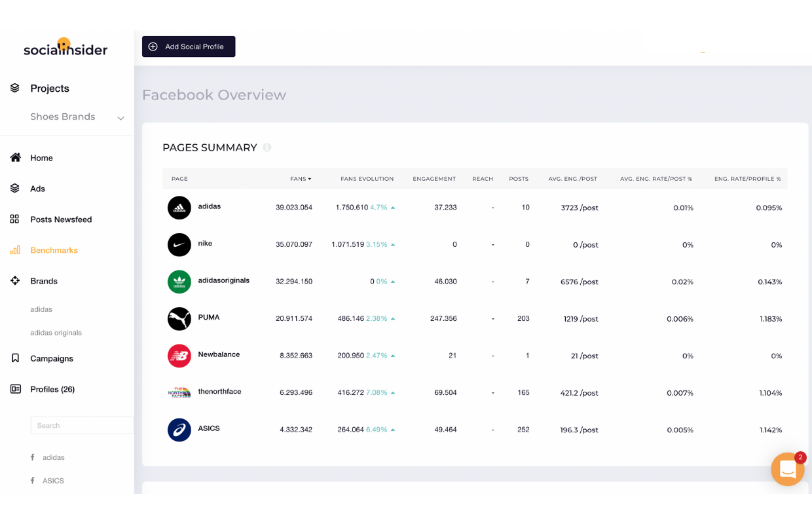Click the info icon beside Pages Summary
The height and width of the screenshot is (524, 812).
(x=267, y=147)
